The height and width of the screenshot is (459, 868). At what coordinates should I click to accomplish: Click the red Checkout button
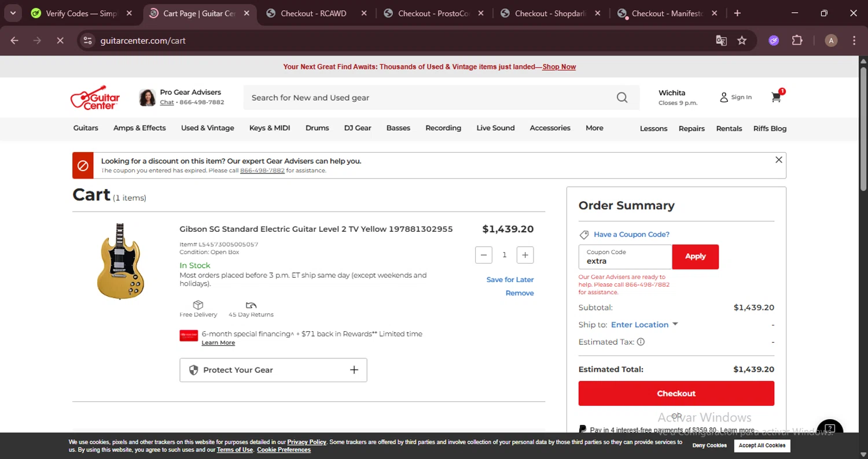pos(676,393)
